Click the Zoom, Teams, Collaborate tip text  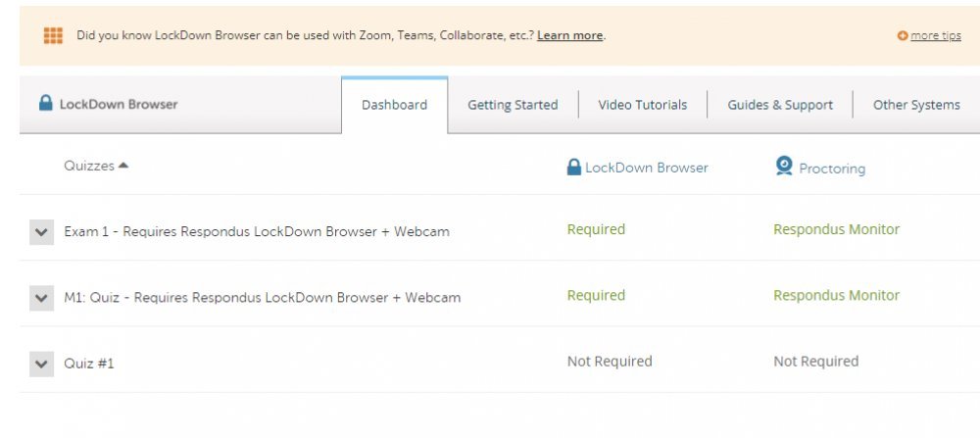(x=305, y=35)
